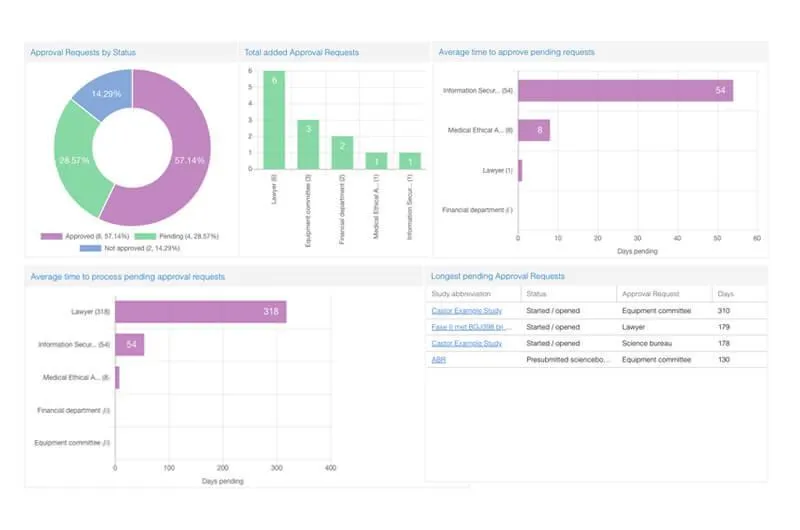Screen dimensions: 800x530
Task: Click the Medical Ethical 8 days bar
Action: pos(534,130)
